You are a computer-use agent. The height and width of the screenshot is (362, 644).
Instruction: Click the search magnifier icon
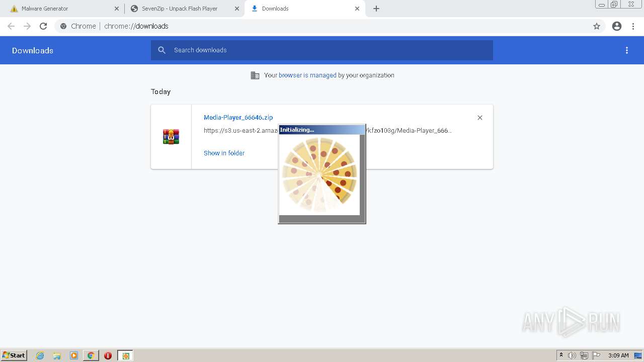pyautogui.click(x=162, y=50)
